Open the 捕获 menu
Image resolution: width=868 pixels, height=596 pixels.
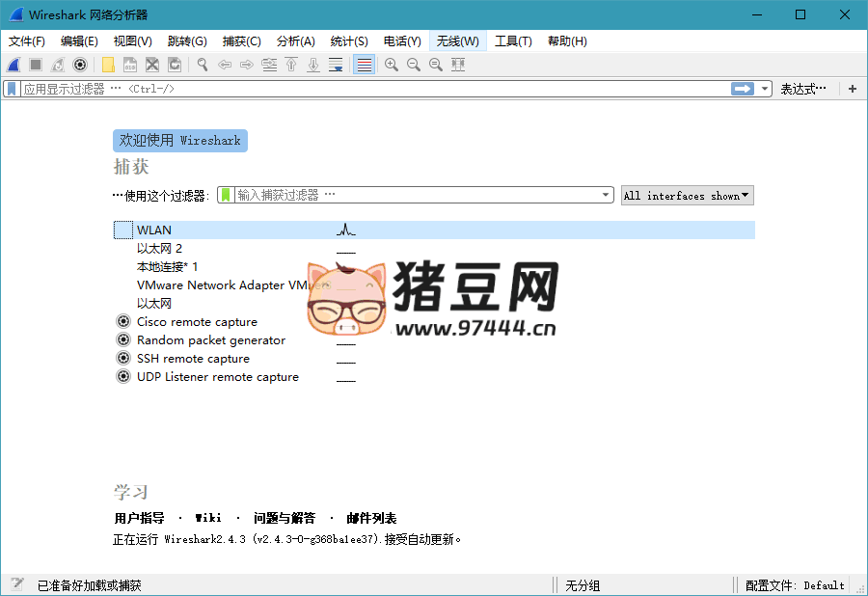[241, 41]
